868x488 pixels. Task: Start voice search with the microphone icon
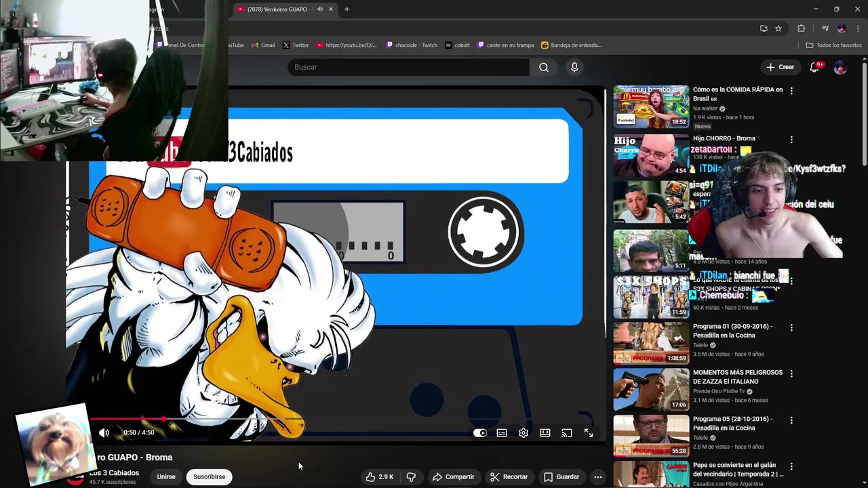pos(574,67)
